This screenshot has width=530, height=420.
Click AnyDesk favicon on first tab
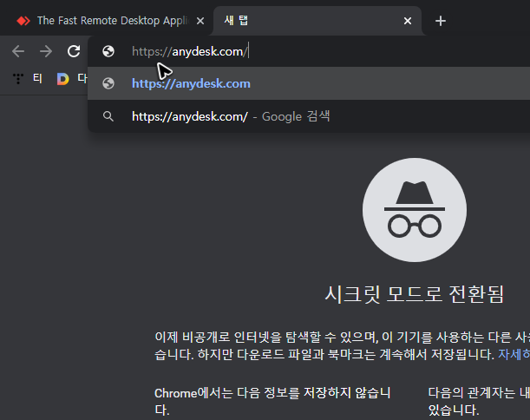[23, 21]
